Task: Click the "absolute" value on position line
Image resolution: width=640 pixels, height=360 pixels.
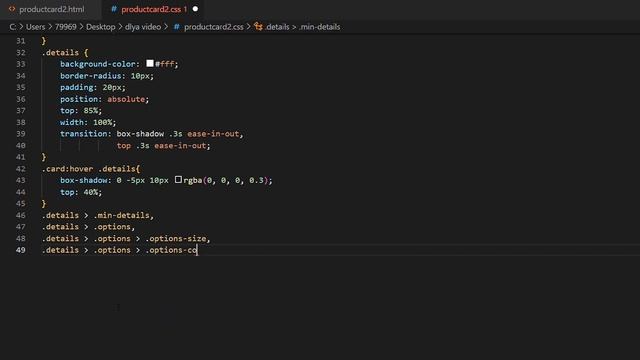Action: [126, 99]
